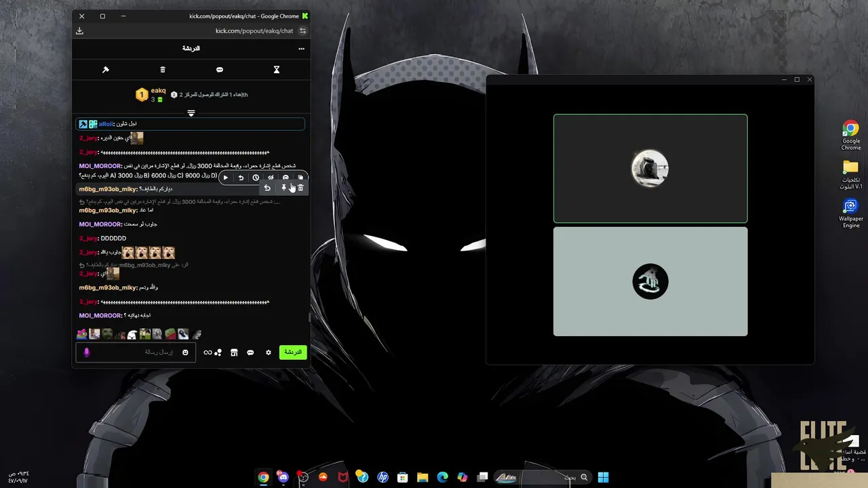Open the three-dots chat options menu
This screenshot has height=488, width=868.
[301, 49]
